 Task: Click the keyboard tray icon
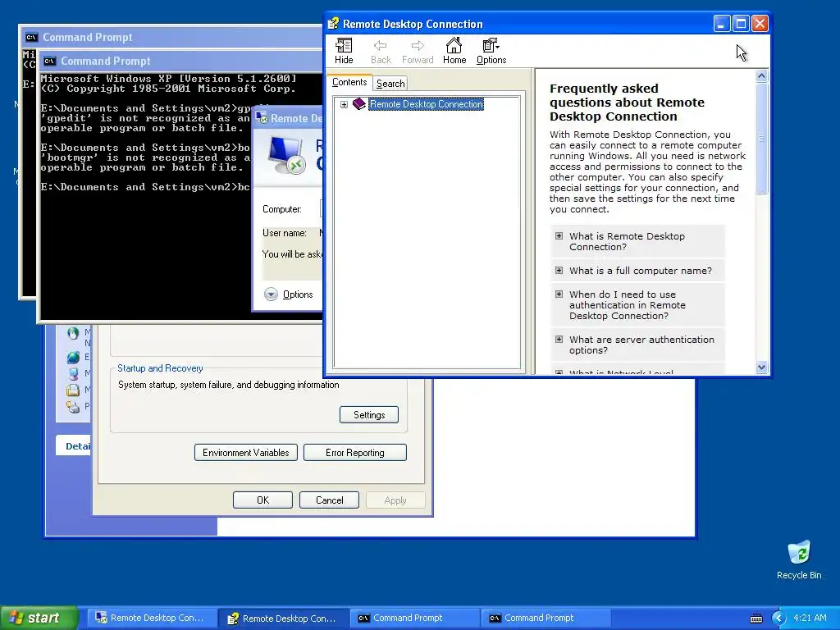(756, 619)
